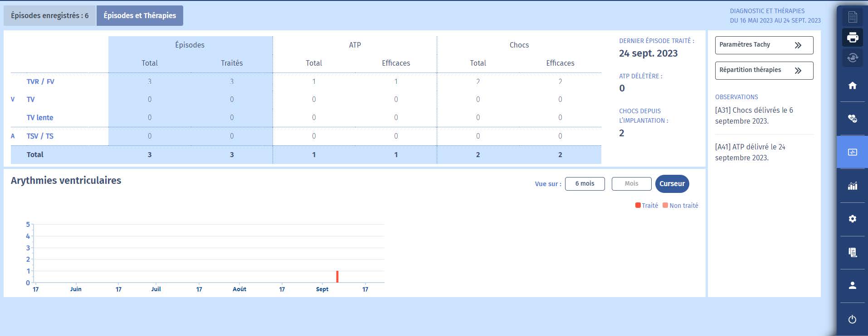The width and height of the screenshot is (868, 336).
Task: Click the TVR / FV row label
Action: [40, 82]
